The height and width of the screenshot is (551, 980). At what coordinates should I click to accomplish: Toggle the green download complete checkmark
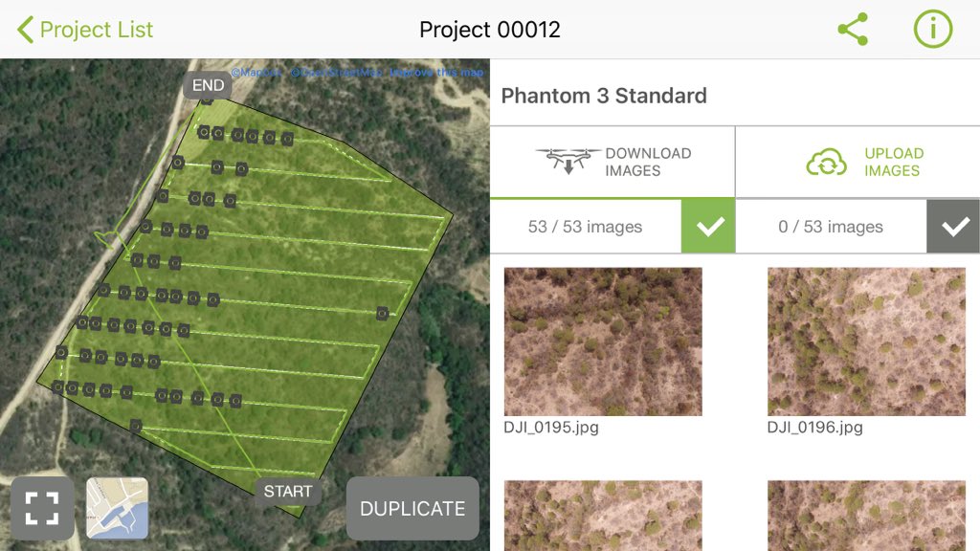pyautogui.click(x=708, y=226)
